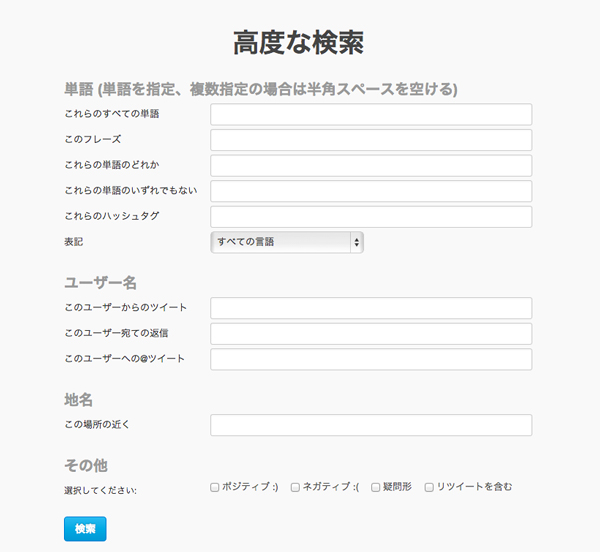Click the 表記 label text
The image size is (600, 552).
74,242
